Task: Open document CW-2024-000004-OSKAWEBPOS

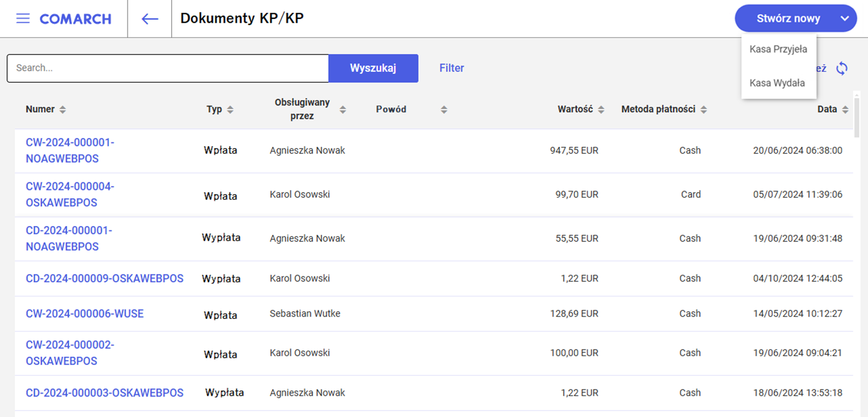Action: tap(70, 195)
